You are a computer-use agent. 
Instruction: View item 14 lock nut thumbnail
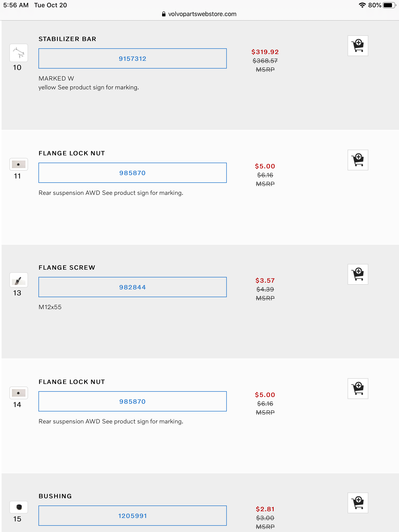[x=19, y=393]
